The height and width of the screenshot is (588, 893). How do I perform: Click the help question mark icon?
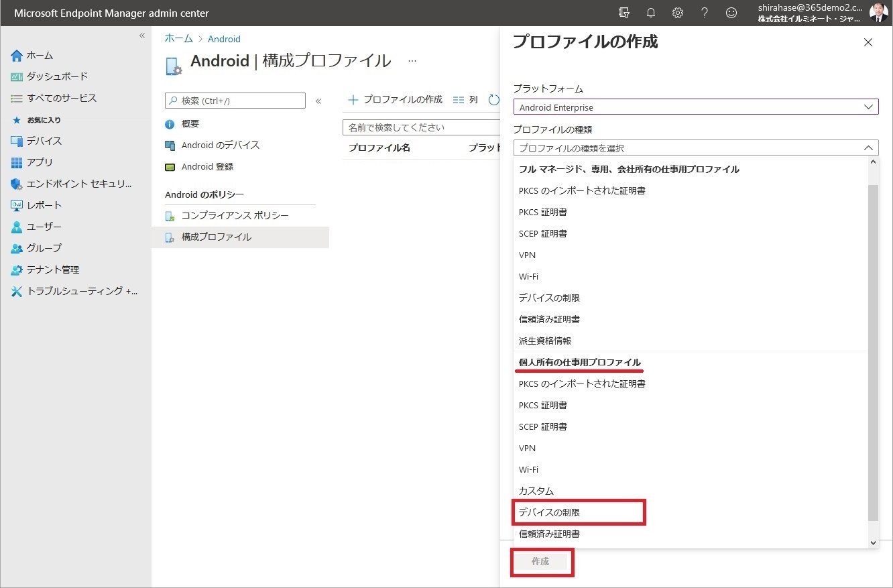pyautogui.click(x=705, y=13)
